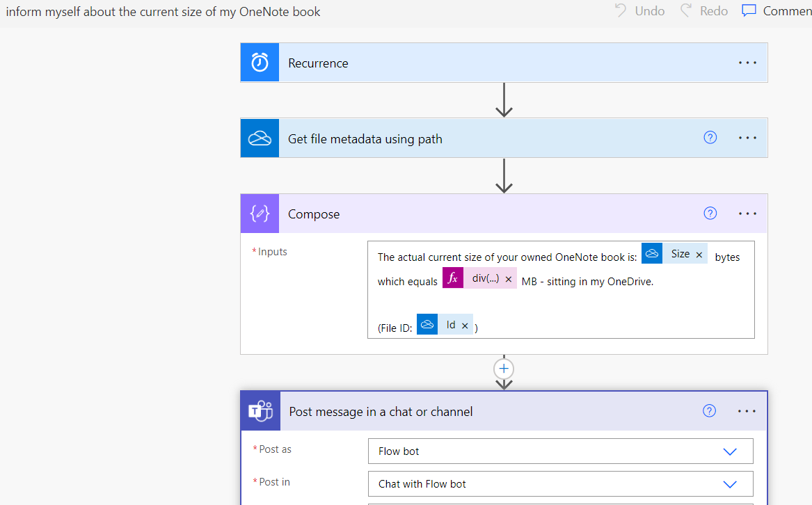Remove the div(...) expression token

(x=509, y=279)
